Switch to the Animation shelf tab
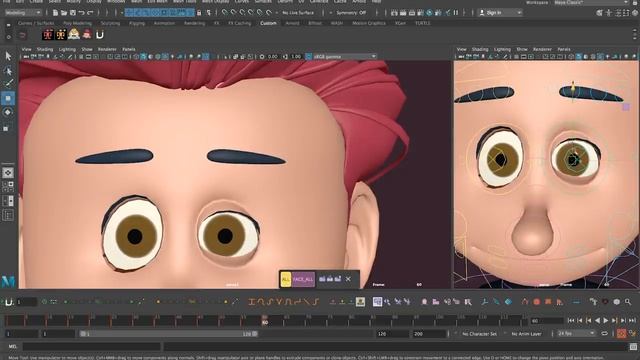Viewport: 640px width, 360px height. (164, 23)
